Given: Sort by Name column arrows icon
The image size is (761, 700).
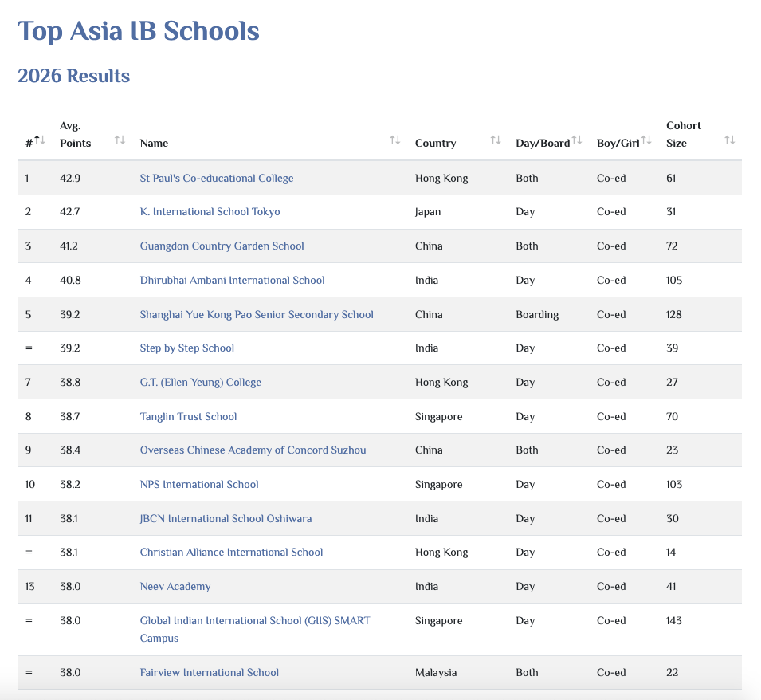Looking at the screenshot, I should [395, 140].
